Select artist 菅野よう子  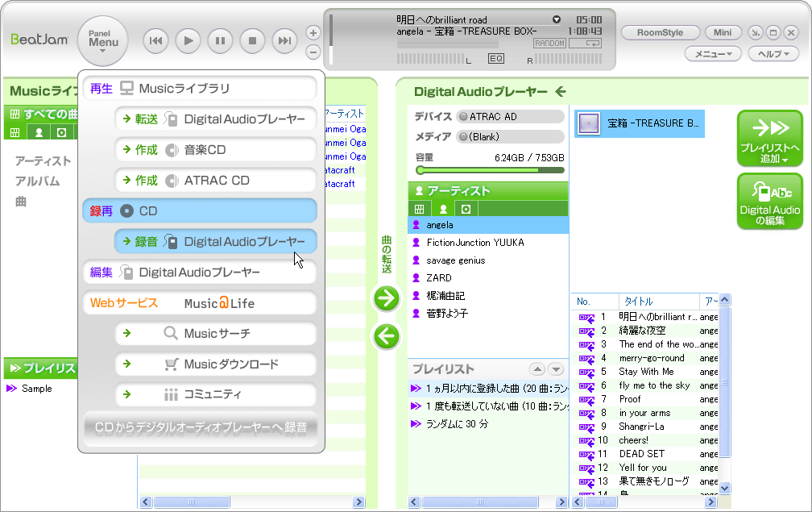coord(488,313)
